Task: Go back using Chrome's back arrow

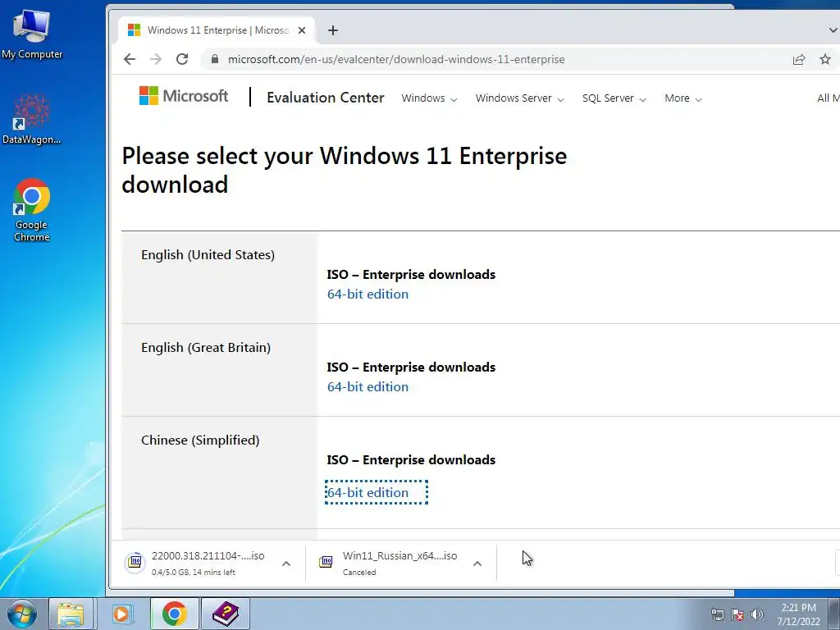Action: [x=130, y=59]
